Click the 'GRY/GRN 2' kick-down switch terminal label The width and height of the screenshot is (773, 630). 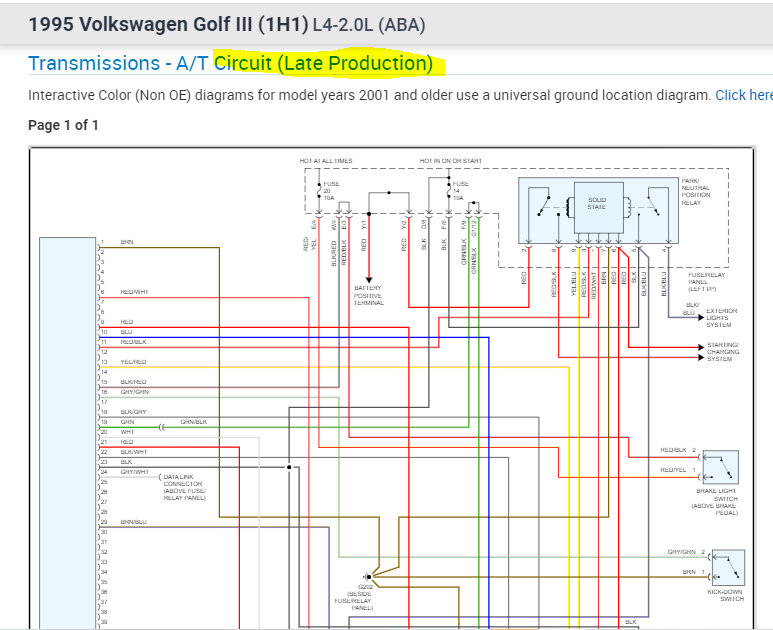click(686, 552)
